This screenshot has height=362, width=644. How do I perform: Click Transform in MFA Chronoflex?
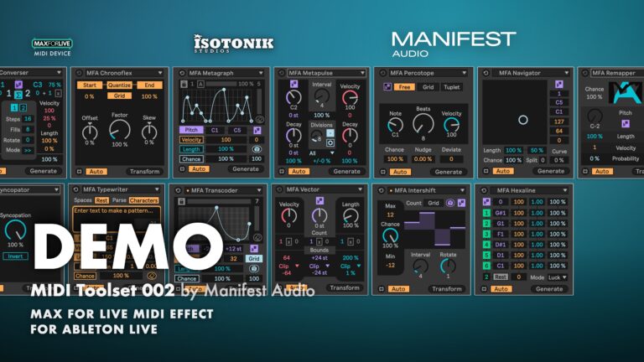[x=144, y=172]
